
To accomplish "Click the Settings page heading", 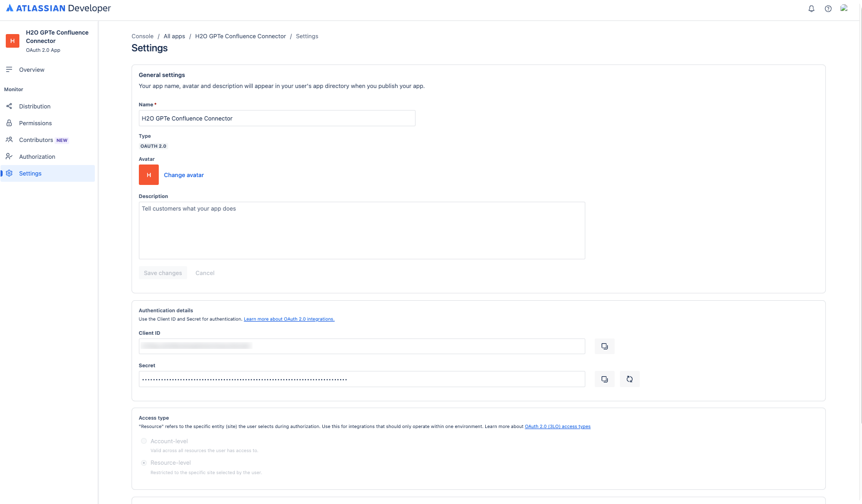I will point(150,48).
